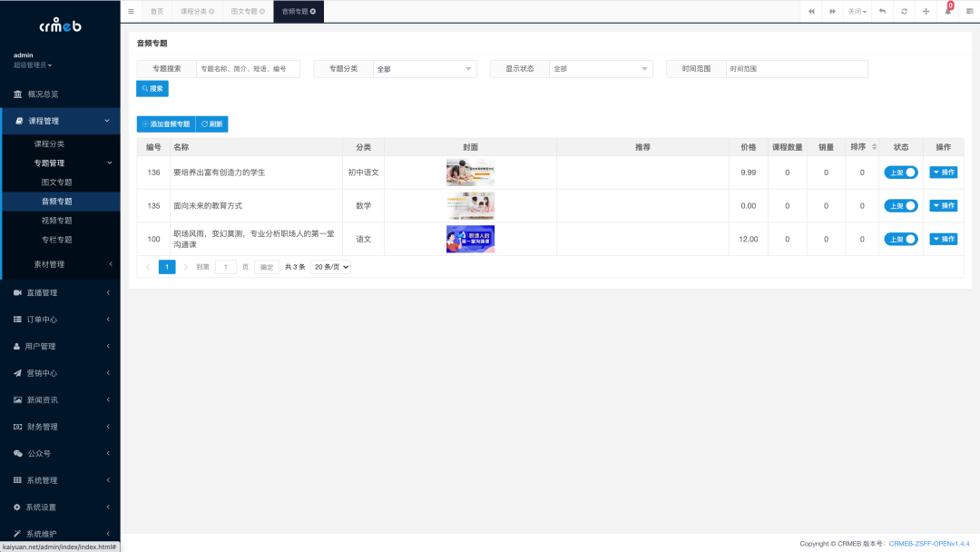Open the notifications bell in the top toolbar

tap(948, 11)
